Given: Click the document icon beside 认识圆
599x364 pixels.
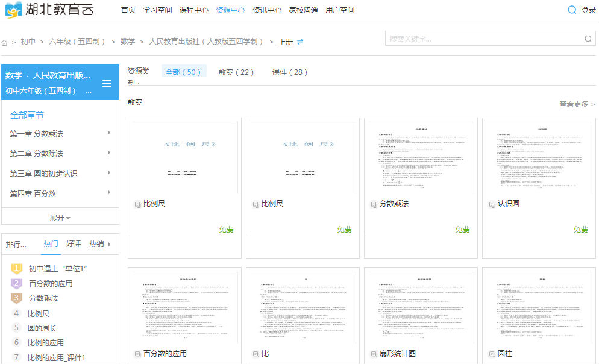Looking at the screenshot, I should pos(492,204).
